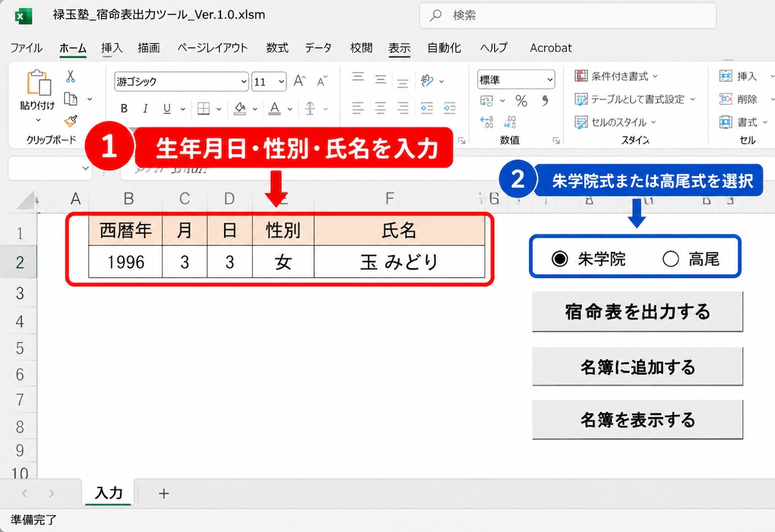
Task: Select the 朱学院 radio button
Action: pyautogui.click(x=560, y=259)
